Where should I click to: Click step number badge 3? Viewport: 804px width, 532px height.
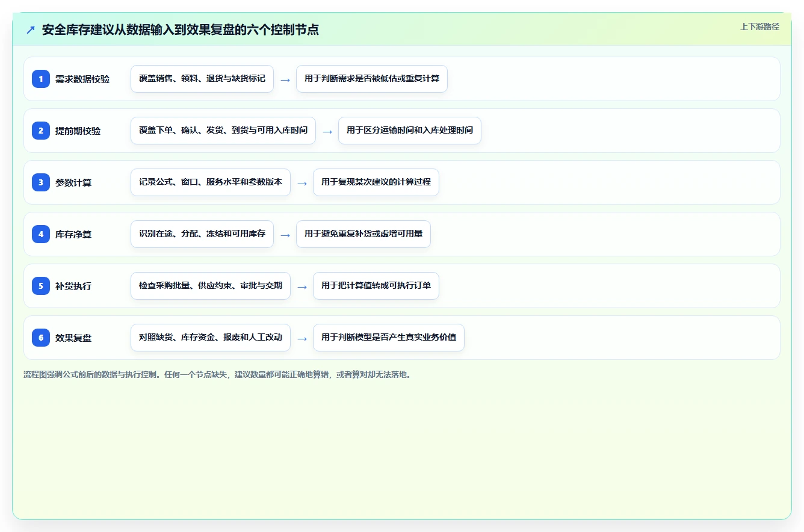pyautogui.click(x=41, y=182)
